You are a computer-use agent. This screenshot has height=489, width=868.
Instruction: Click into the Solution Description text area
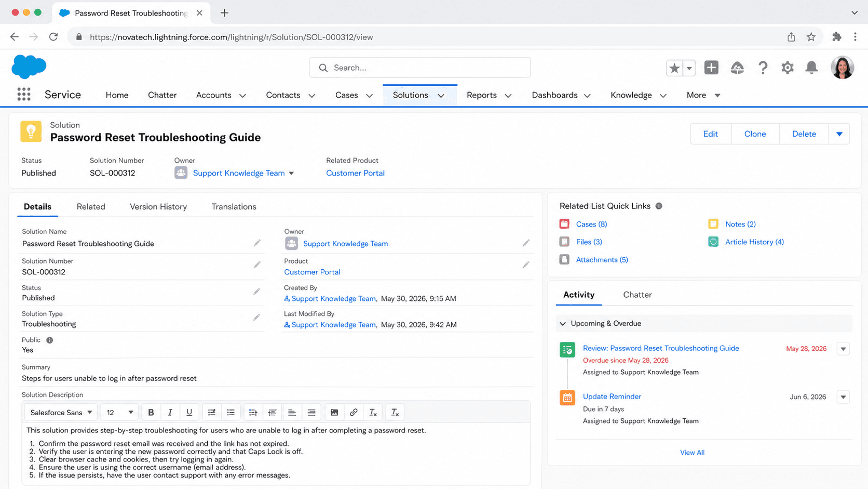tap(276, 453)
